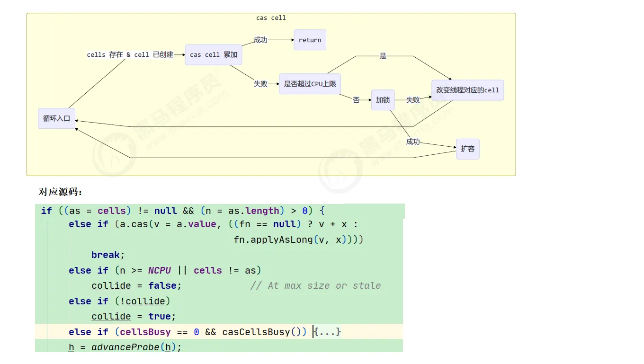Click the return node in the diagram
Viewport: 644px width, 364px height.
pyautogui.click(x=310, y=40)
